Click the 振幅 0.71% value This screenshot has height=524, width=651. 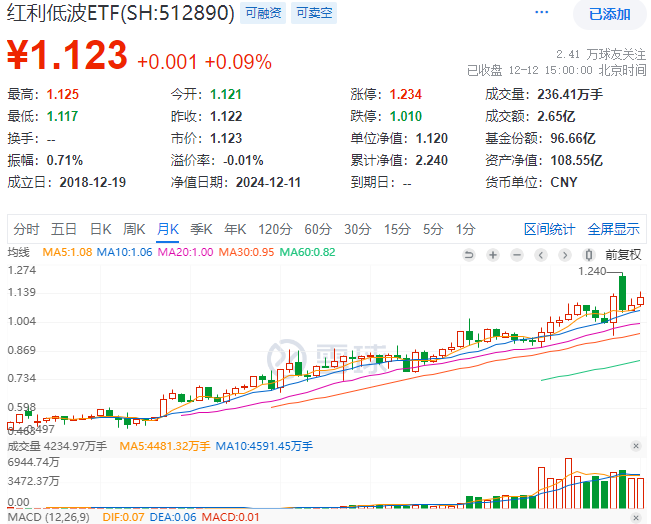(65, 160)
